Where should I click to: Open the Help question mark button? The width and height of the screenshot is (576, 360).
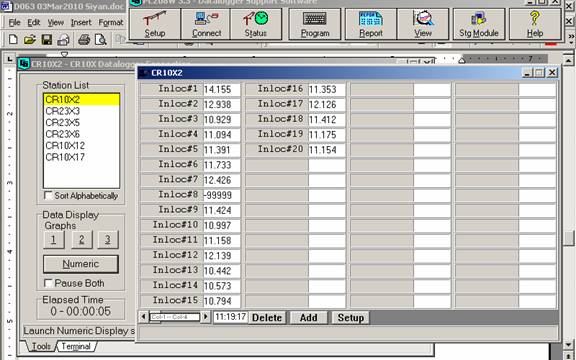(x=535, y=24)
